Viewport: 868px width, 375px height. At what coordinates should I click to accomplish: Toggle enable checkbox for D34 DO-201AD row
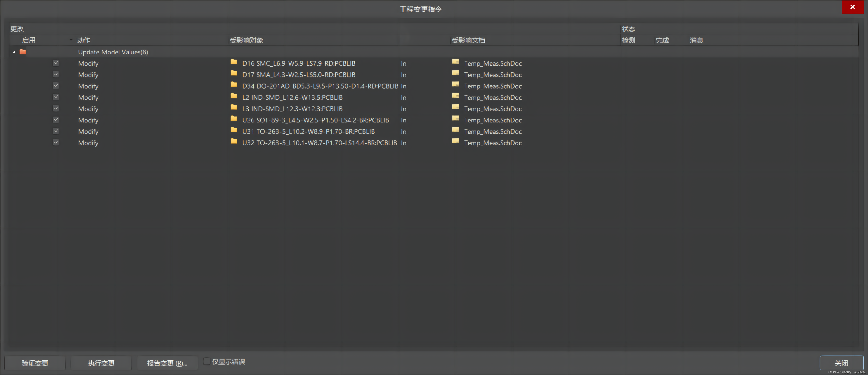click(56, 86)
